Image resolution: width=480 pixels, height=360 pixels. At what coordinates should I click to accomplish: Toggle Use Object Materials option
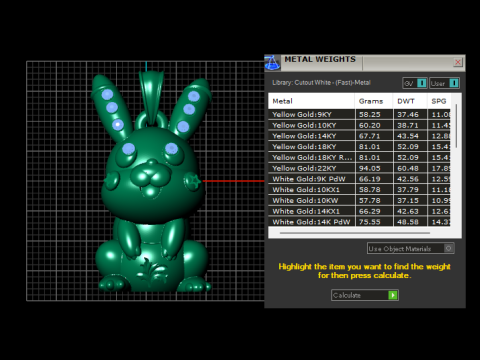pyautogui.click(x=411, y=248)
